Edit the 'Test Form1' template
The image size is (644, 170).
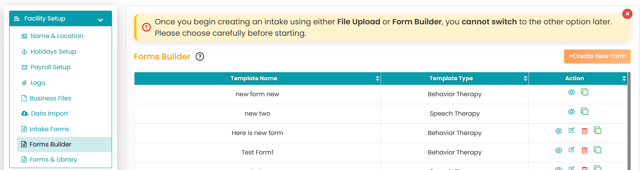click(x=572, y=150)
